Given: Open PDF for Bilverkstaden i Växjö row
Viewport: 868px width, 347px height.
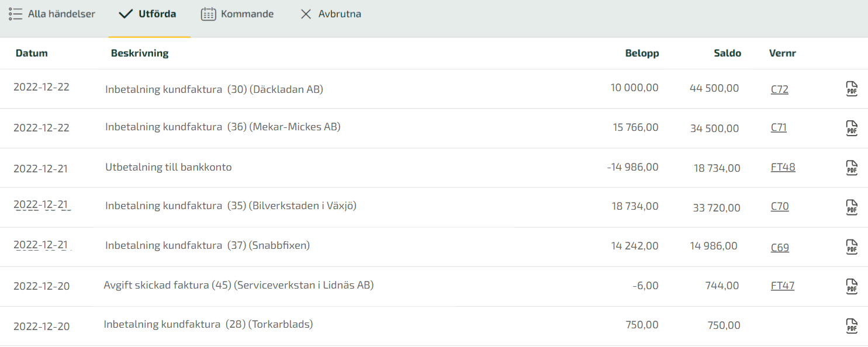Looking at the screenshot, I should 852,207.
